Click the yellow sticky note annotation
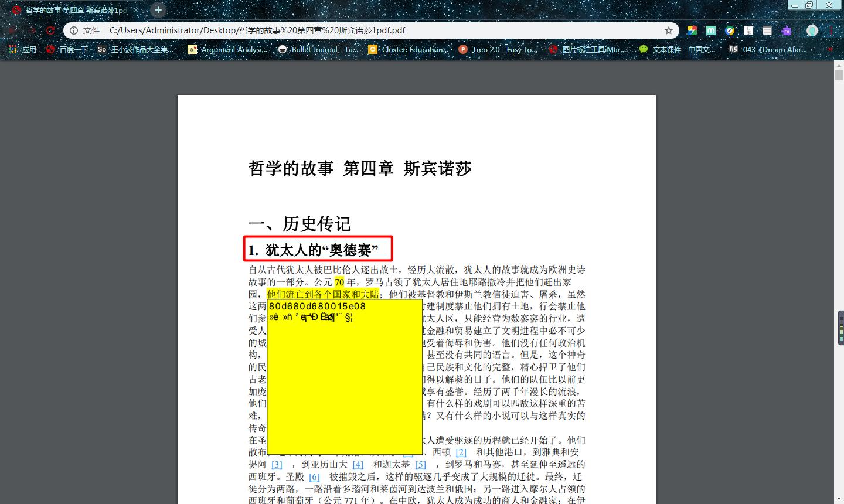 click(345, 378)
